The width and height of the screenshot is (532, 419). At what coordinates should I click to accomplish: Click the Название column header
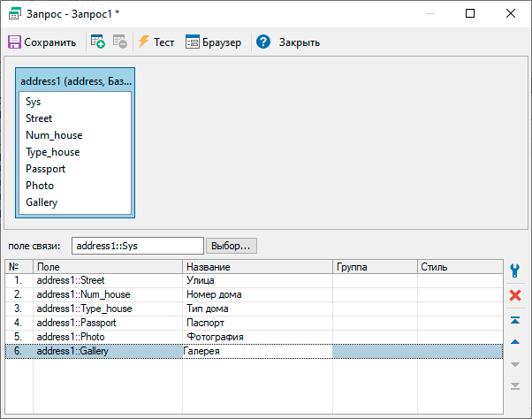click(256, 266)
